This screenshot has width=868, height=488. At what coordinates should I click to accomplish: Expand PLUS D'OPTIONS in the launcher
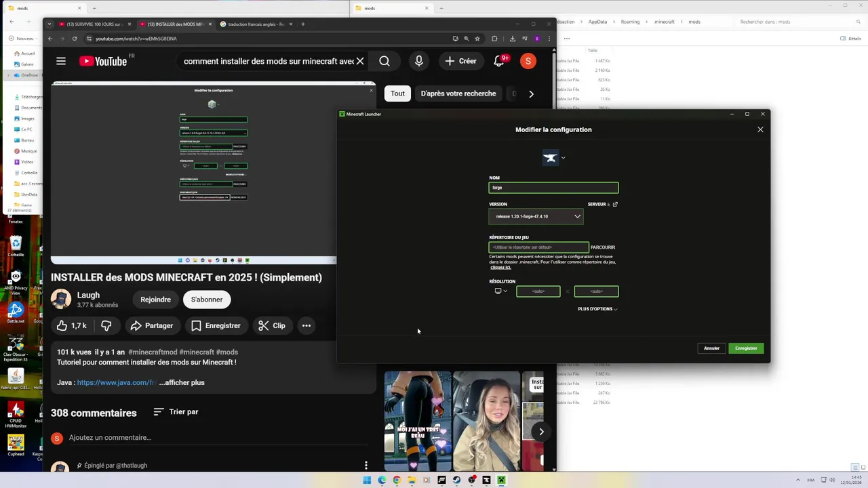[x=597, y=309]
